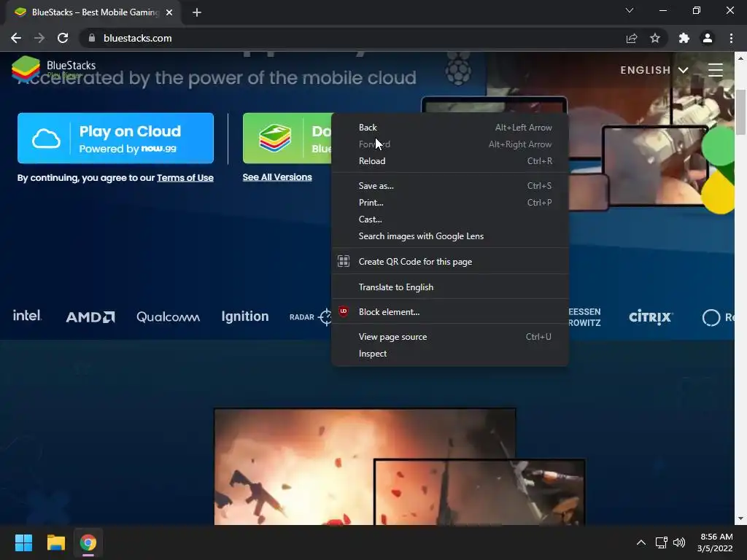Open a new tab with the plus button
This screenshot has height=560, width=747.
click(197, 12)
